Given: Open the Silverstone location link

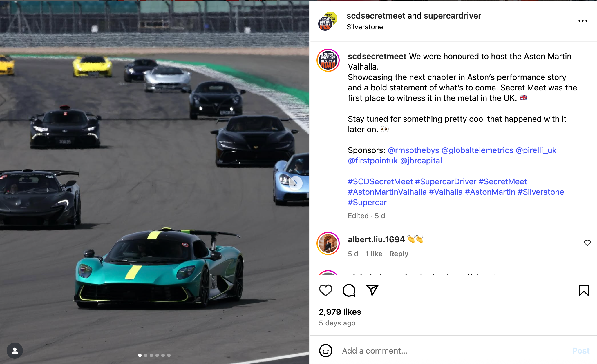Looking at the screenshot, I should coord(365,27).
